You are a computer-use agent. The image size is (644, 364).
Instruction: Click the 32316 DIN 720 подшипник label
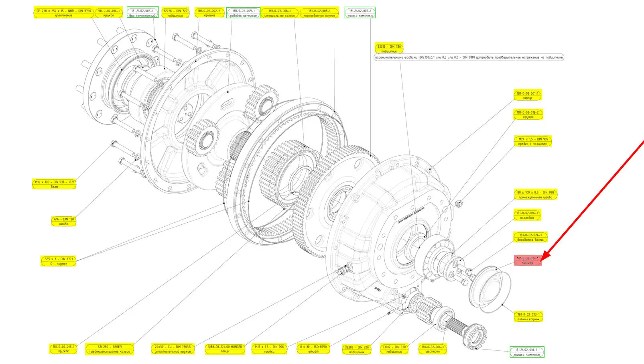(389, 49)
